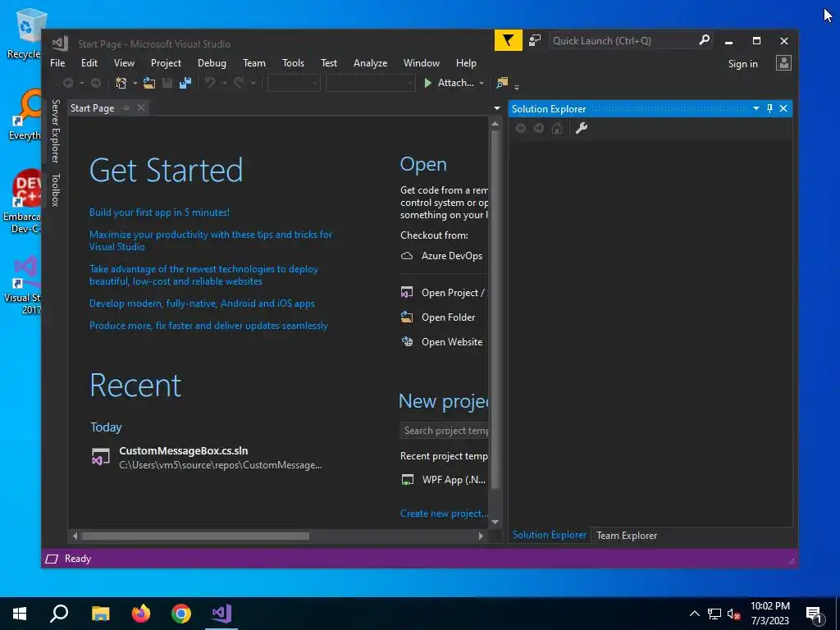Click the Navigate Backward toolbar icon
Image resolution: width=840 pixels, height=630 pixels.
[68, 83]
